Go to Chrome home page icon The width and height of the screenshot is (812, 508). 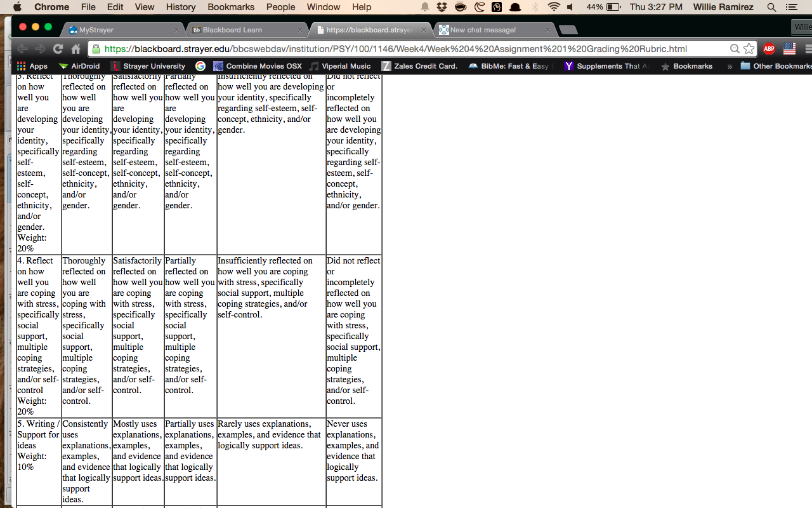[76, 49]
